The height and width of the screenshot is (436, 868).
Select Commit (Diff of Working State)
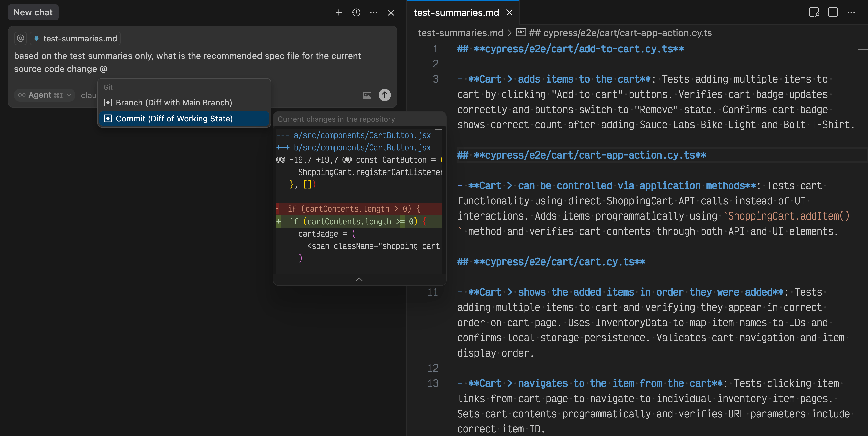184,119
